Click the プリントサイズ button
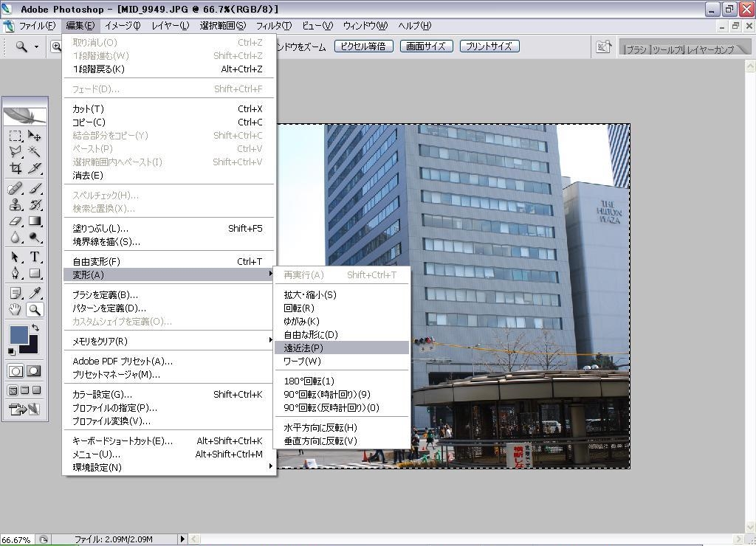Image resolution: width=756 pixels, height=546 pixels. click(489, 46)
